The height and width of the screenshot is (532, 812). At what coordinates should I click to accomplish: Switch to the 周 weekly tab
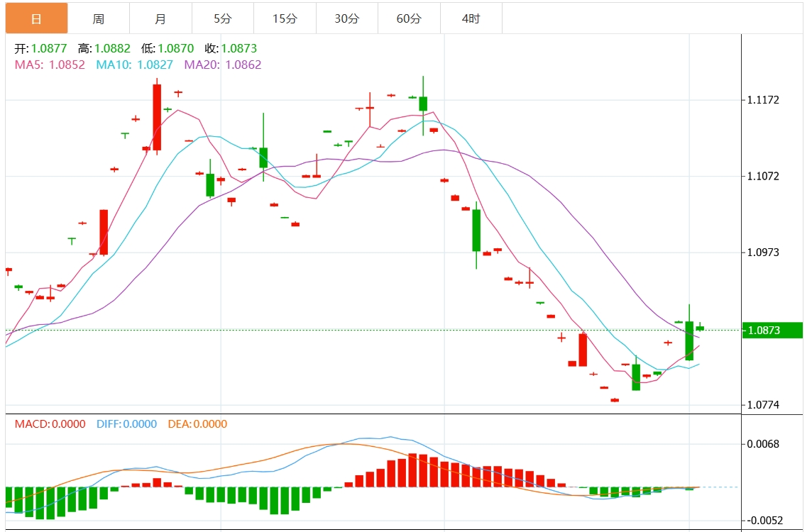[x=99, y=18]
